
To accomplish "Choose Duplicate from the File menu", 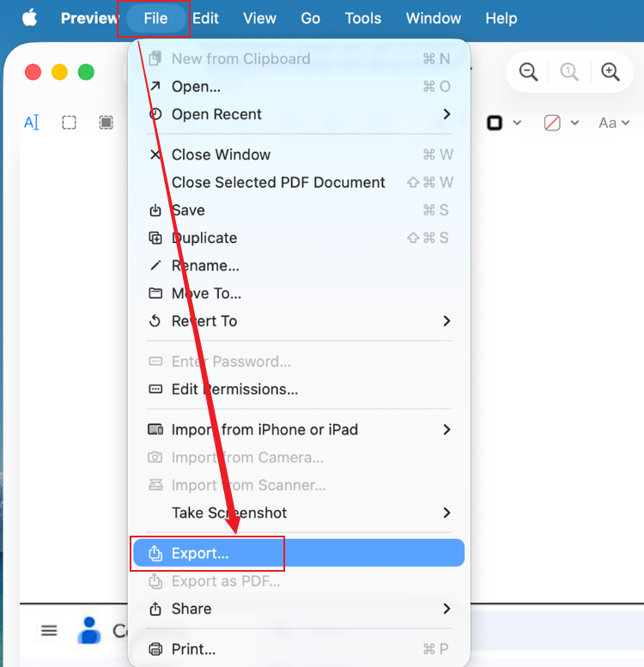I will click(299, 238).
